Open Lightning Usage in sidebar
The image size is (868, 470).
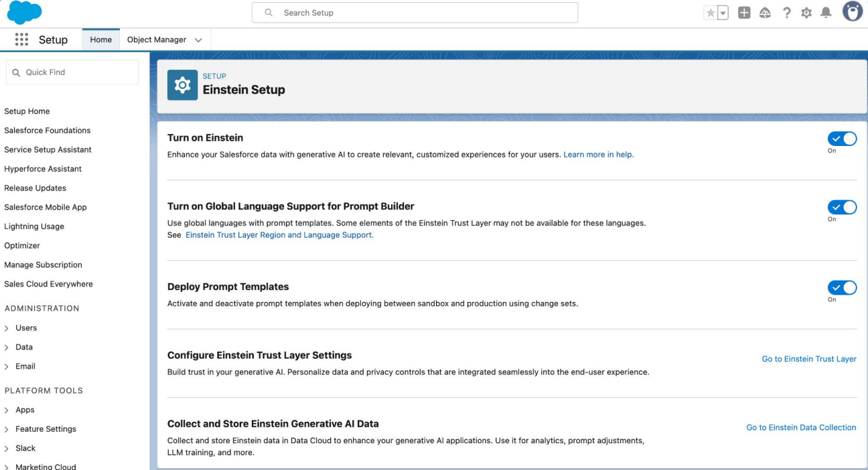point(34,226)
